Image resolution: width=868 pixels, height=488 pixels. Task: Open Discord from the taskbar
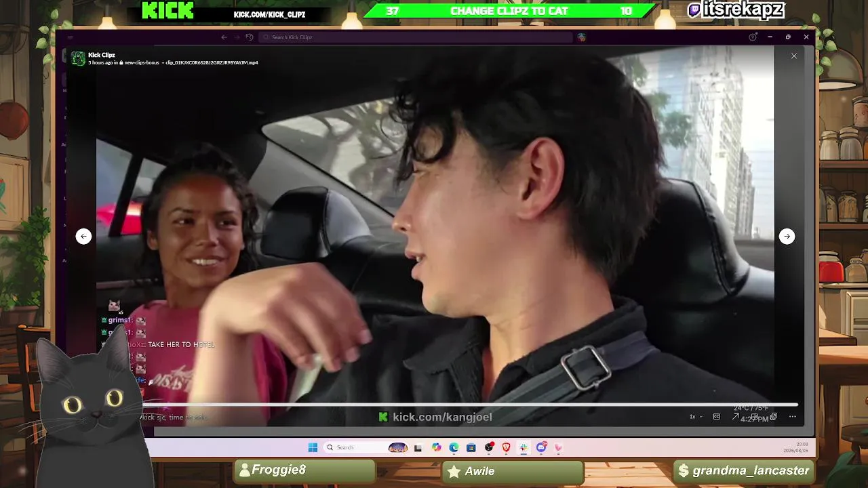542,447
